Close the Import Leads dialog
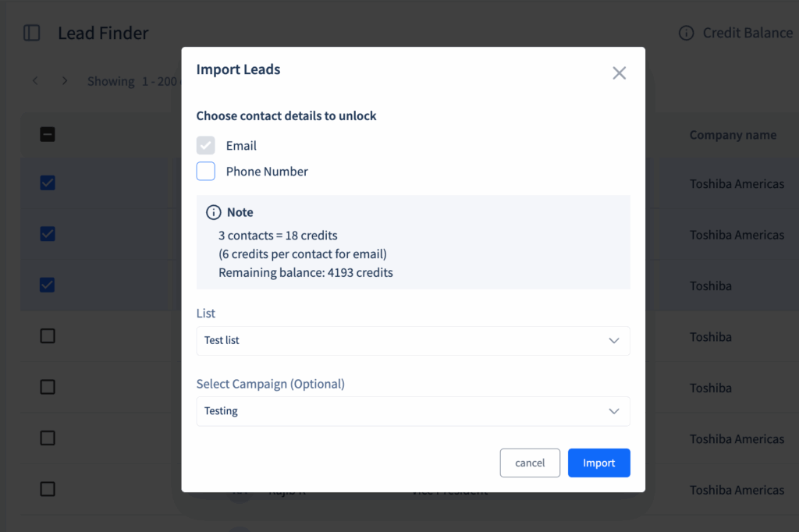The width and height of the screenshot is (799, 532). (x=619, y=73)
